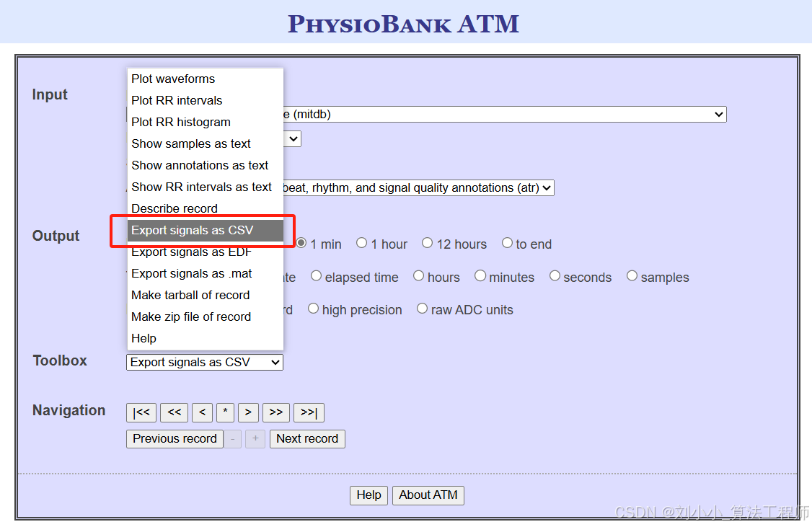Jump to record start with |<< button
The image size is (812, 527).
141,412
